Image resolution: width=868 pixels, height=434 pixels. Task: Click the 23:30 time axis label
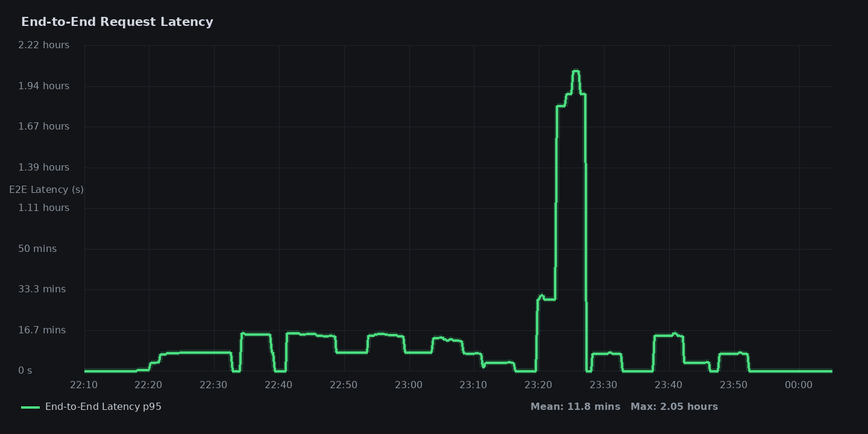603,385
